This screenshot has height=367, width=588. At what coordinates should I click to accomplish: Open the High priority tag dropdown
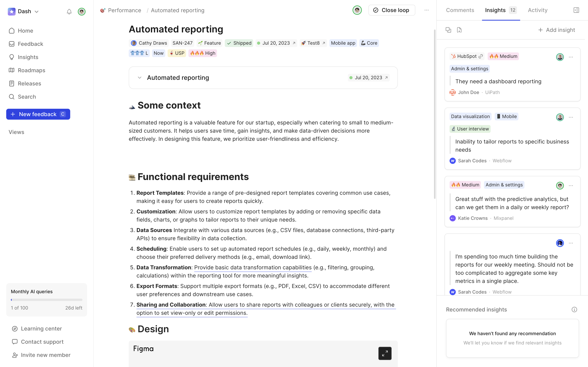(x=203, y=53)
